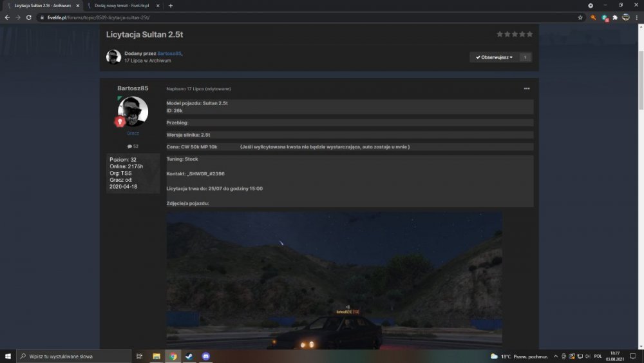The width and height of the screenshot is (644, 363).
Task: Open Steam from the taskbar
Action: click(189, 356)
